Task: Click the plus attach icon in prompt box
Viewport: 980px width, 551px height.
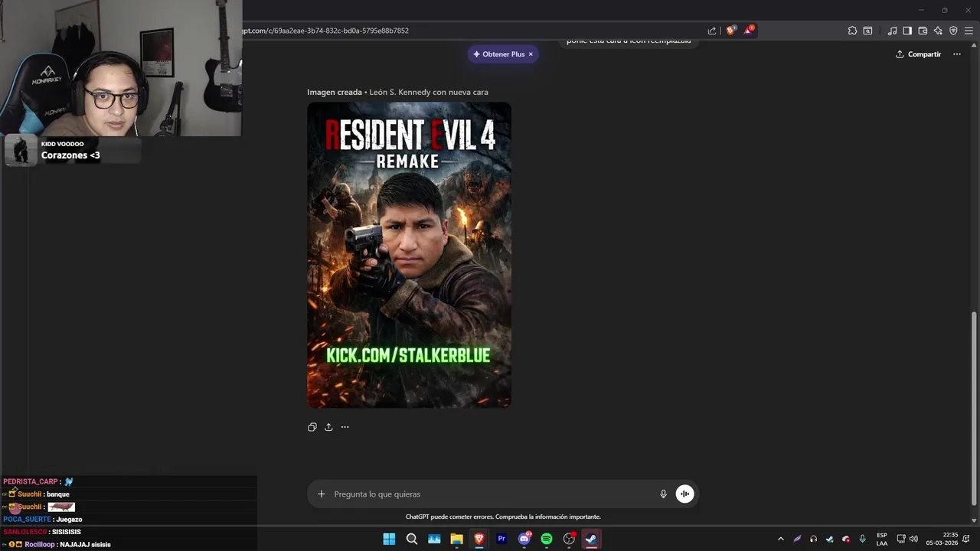Action: [x=322, y=494]
